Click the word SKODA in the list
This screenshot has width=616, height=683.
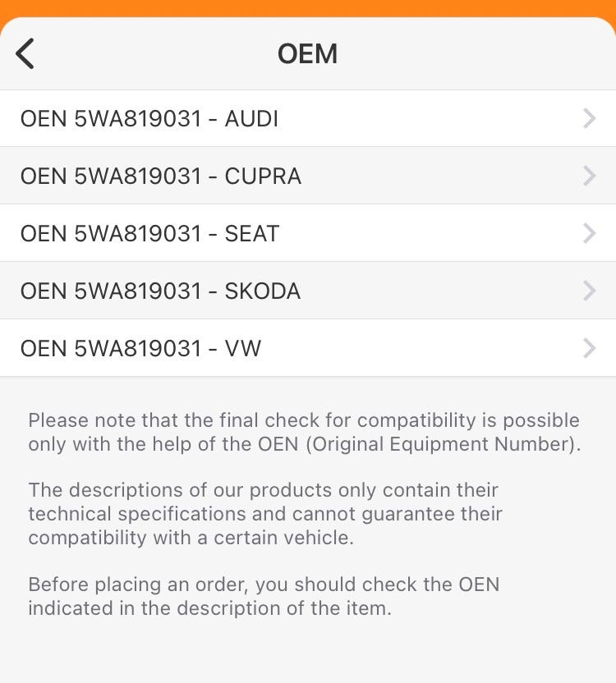pos(263,291)
